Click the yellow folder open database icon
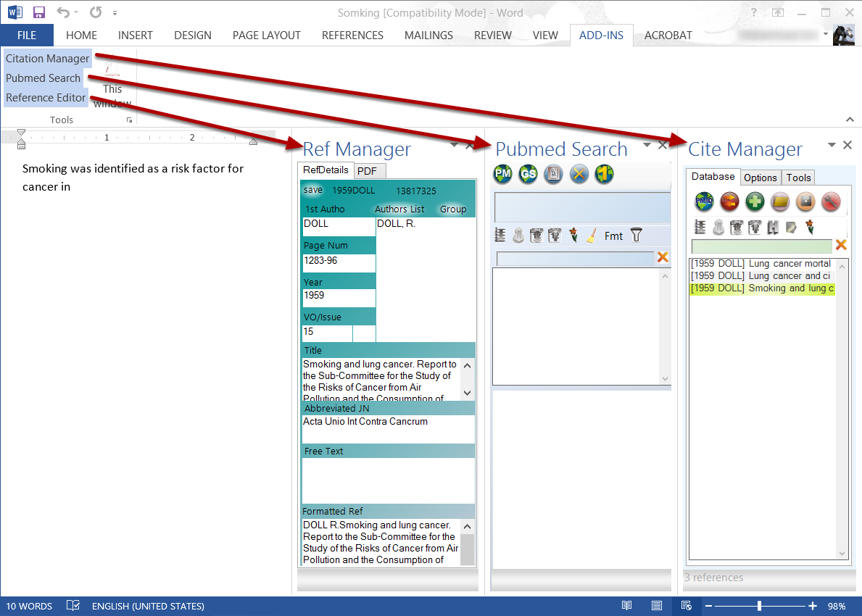862x616 pixels. click(x=780, y=202)
